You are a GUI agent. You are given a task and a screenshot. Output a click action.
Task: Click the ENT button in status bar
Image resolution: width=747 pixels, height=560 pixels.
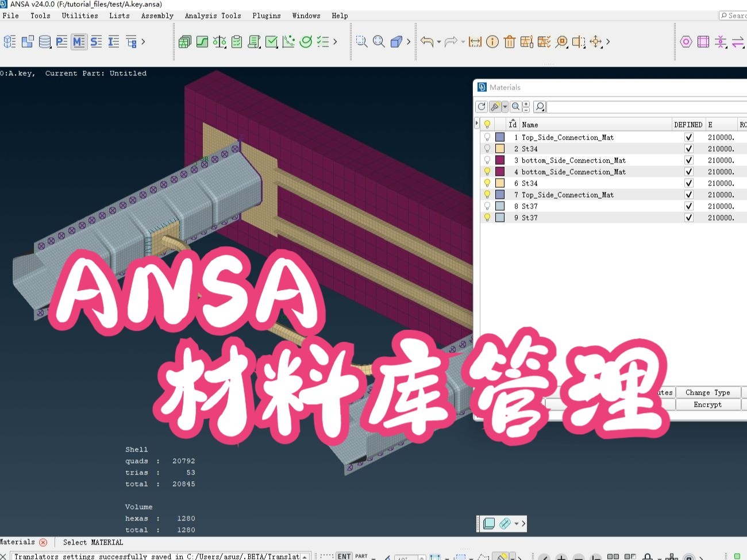point(344,556)
